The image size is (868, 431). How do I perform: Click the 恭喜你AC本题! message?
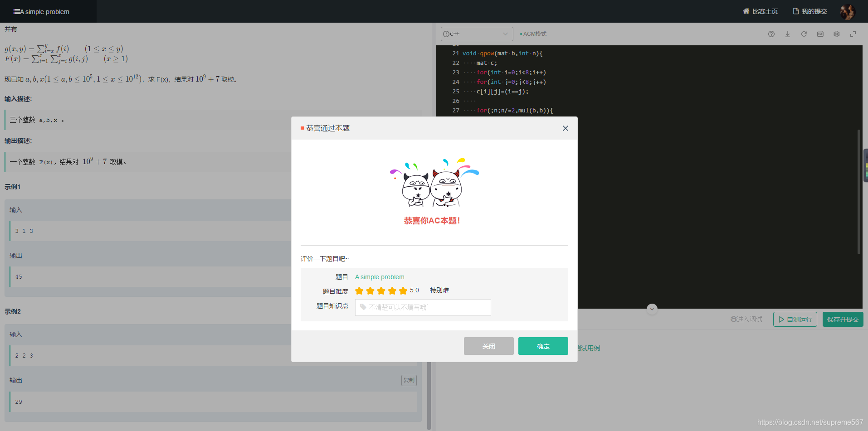point(432,221)
